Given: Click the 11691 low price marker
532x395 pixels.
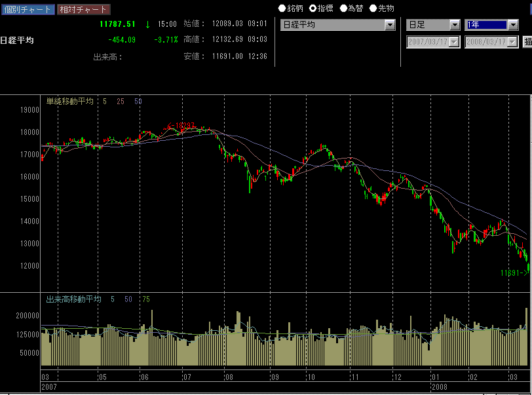Looking at the screenshot, I should click(513, 273).
